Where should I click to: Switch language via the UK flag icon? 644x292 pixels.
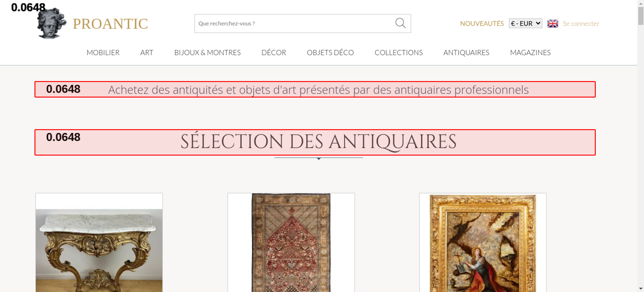click(553, 23)
